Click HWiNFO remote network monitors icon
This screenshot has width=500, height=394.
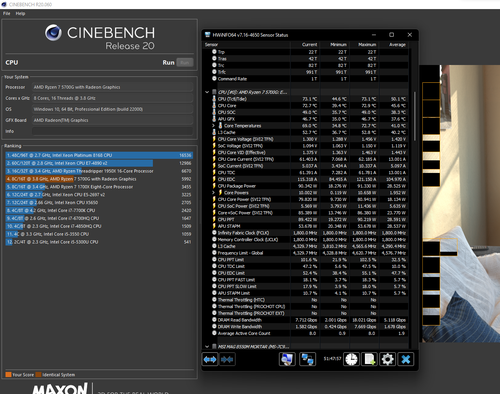point(307,359)
